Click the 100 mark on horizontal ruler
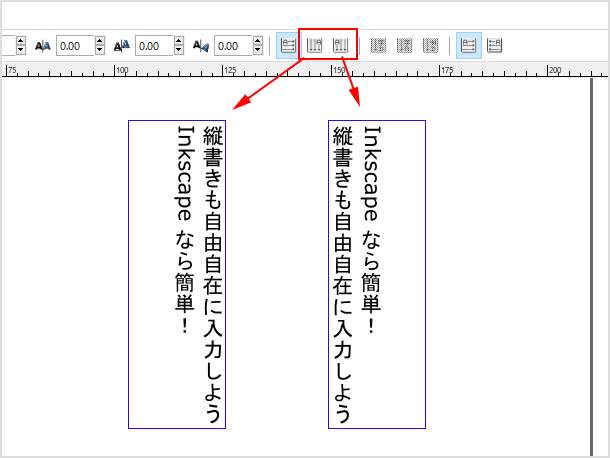 [x=122, y=70]
